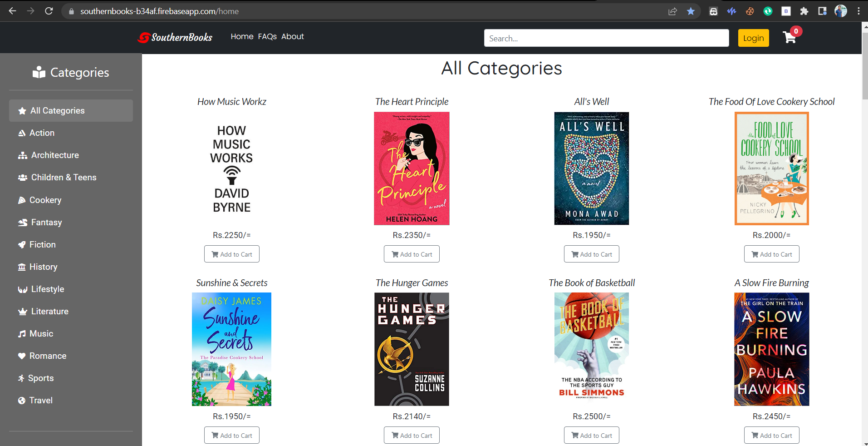Add A Slow Fire Burning to cart

771,435
